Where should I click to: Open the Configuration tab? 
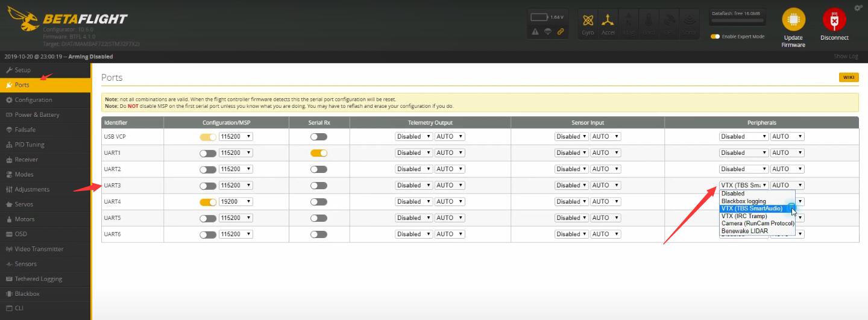[x=46, y=100]
